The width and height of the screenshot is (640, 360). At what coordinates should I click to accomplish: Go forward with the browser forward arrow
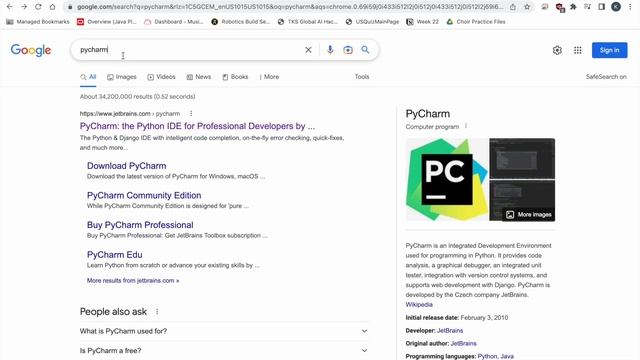[x=24, y=7]
